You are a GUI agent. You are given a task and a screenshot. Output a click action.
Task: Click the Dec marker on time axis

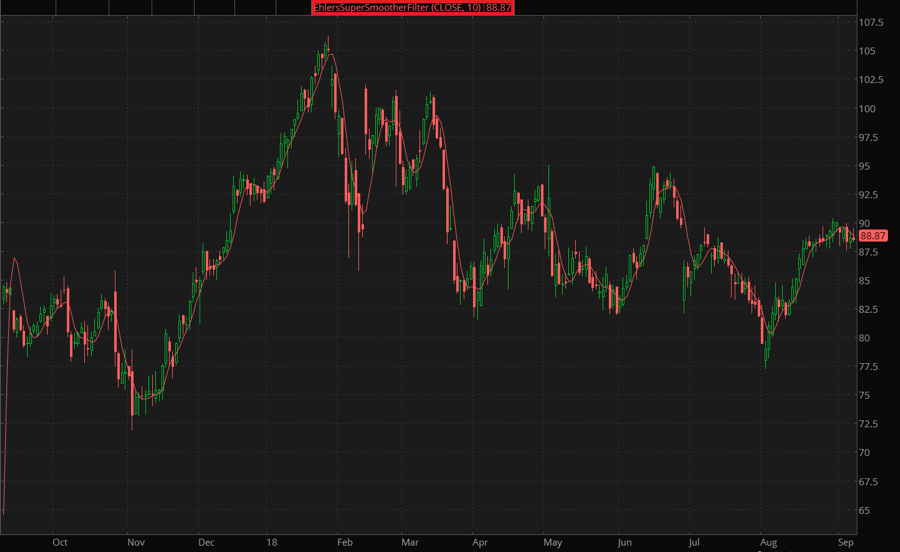point(206,542)
